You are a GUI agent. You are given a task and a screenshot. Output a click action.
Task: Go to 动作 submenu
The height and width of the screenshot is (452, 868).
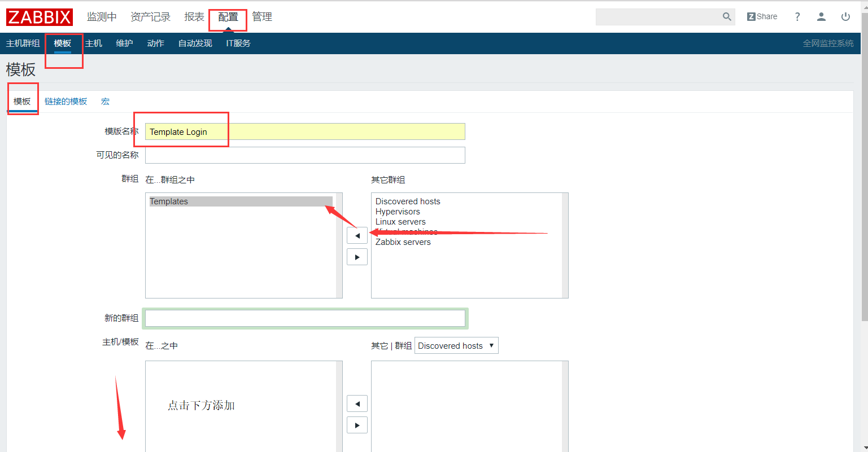(155, 43)
